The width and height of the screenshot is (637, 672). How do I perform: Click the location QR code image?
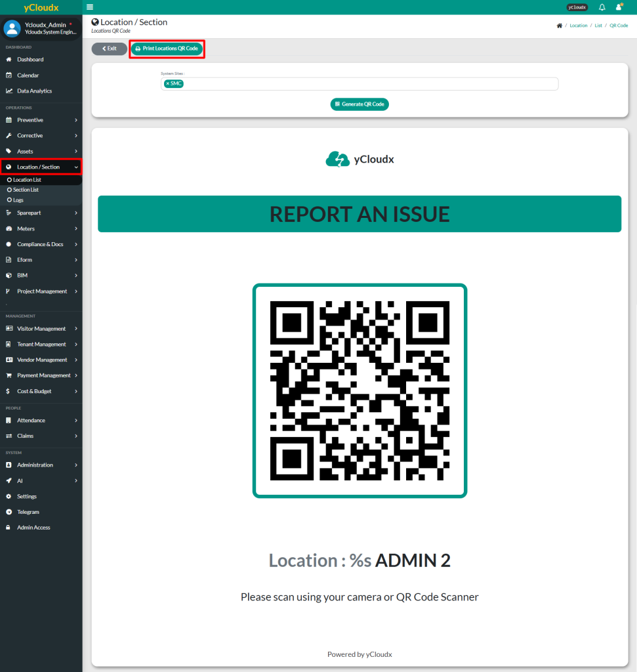point(360,390)
